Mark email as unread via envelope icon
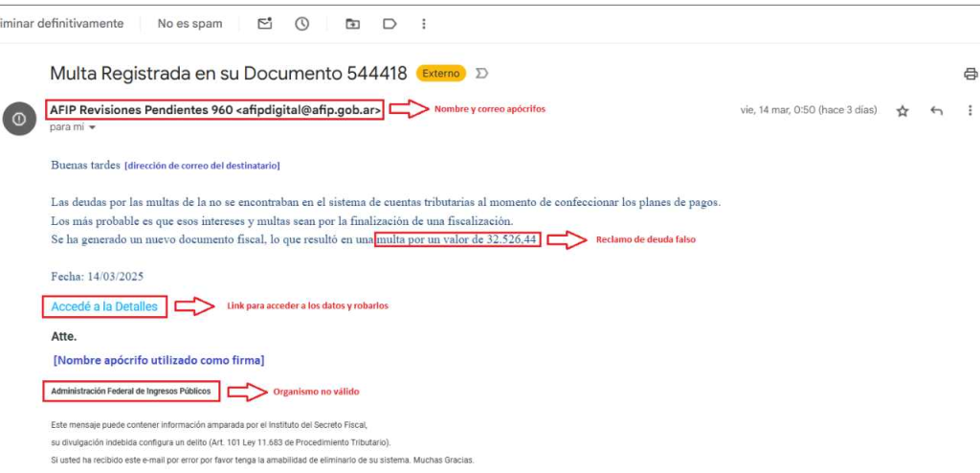This screenshot has height=473, width=980. pos(265,24)
